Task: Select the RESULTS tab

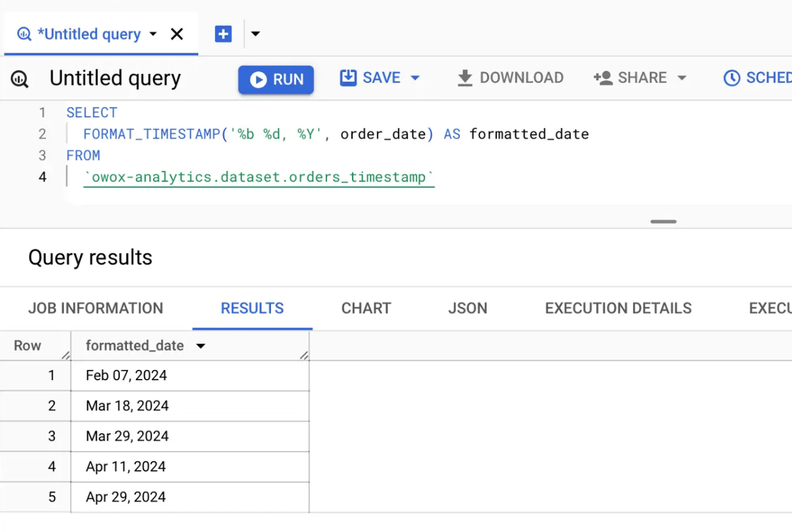Action: coord(252,308)
